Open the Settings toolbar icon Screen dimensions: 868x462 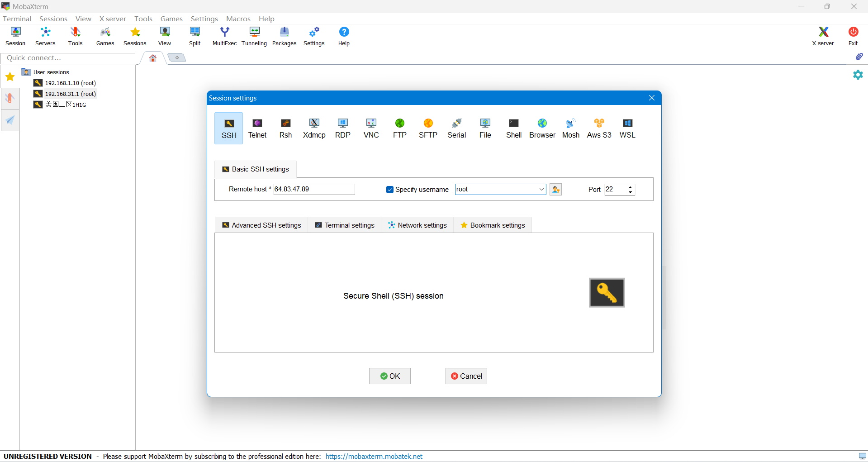314,36
